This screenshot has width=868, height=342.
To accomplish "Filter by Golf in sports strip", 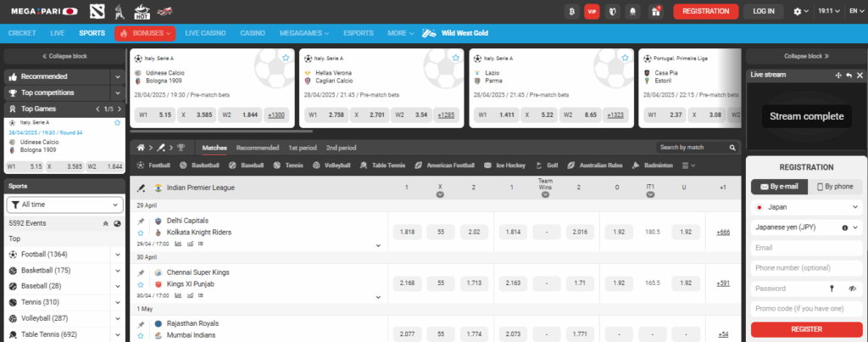I will (547, 165).
